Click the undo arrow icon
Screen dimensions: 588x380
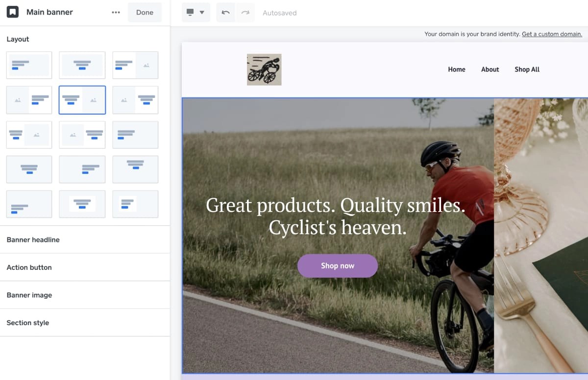[x=225, y=12]
